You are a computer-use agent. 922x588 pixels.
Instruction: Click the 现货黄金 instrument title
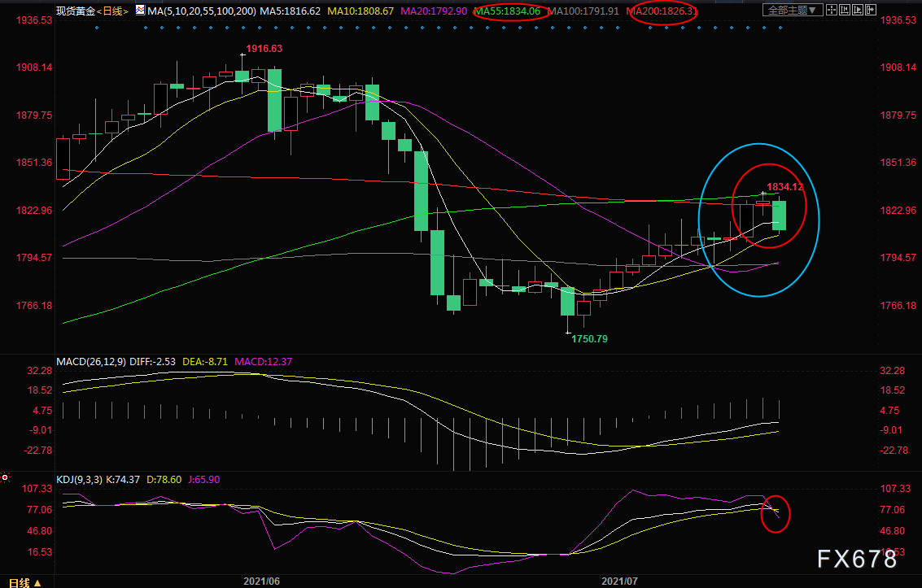click(75, 11)
